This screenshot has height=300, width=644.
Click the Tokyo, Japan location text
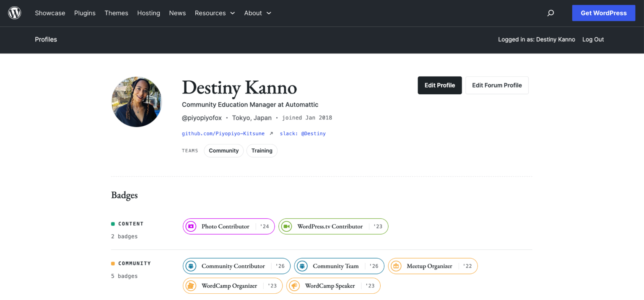tap(252, 118)
